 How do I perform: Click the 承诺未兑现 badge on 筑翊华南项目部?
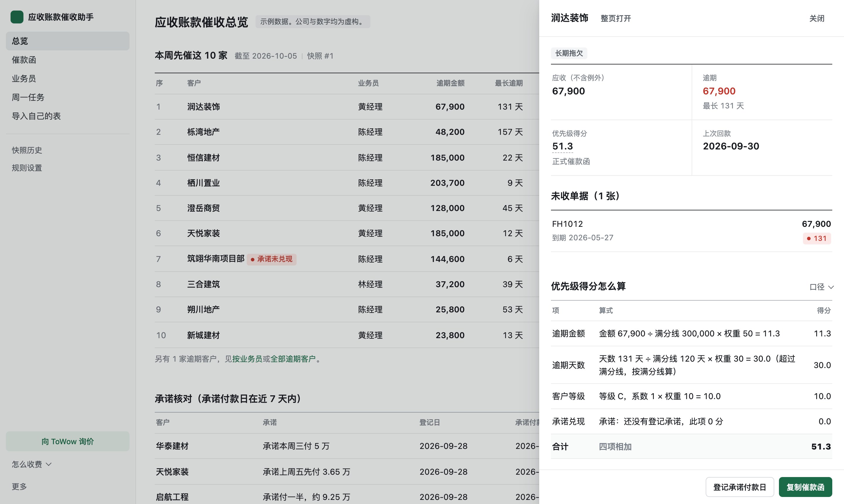point(271,259)
